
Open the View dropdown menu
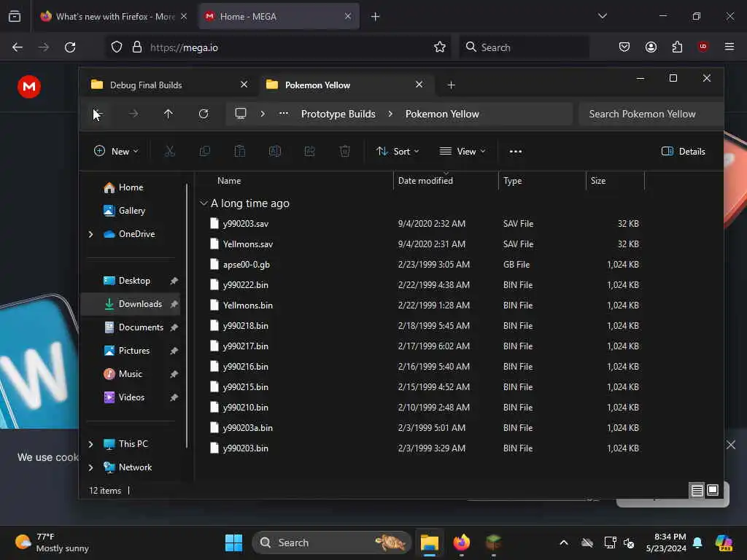462,152
